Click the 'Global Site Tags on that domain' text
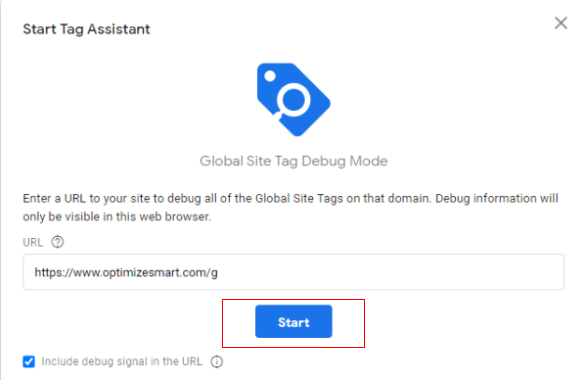 tap(342, 199)
